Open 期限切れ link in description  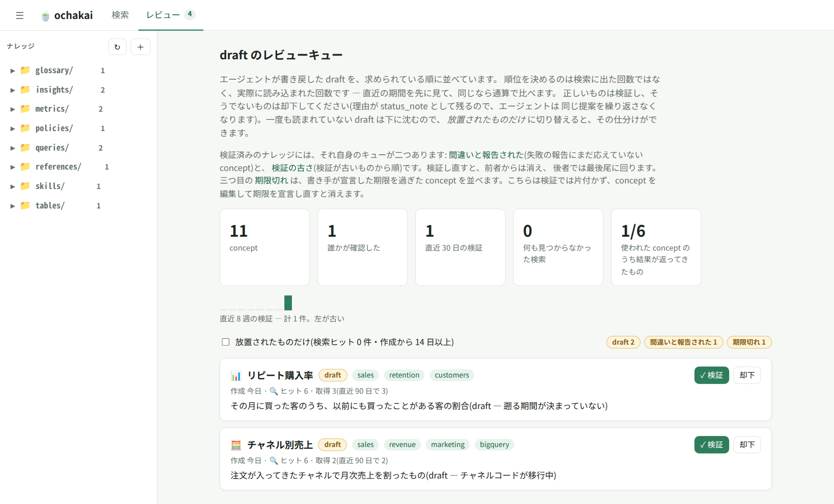coord(272,181)
